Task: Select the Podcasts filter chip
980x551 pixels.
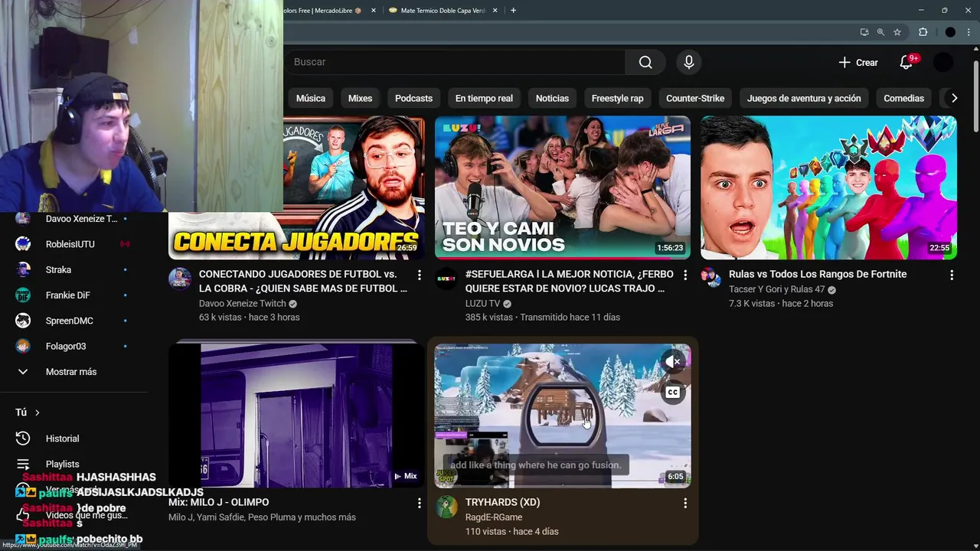Action: tap(413, 98)
